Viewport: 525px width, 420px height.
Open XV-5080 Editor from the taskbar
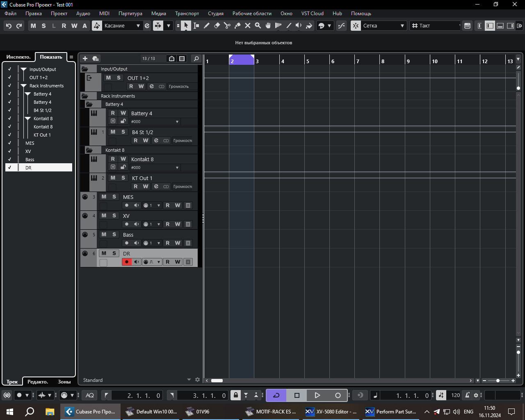[331, 412]
